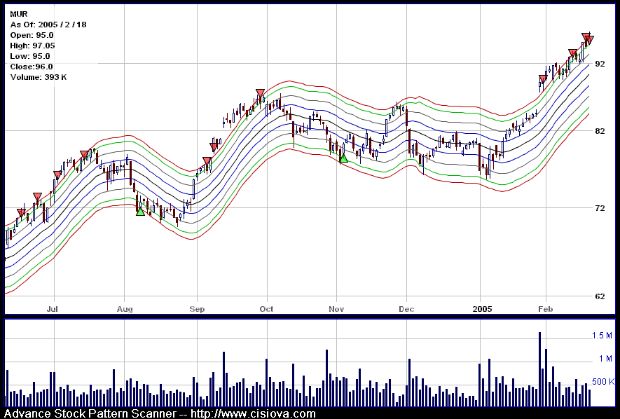Click the green buy triangle in August

140,211
